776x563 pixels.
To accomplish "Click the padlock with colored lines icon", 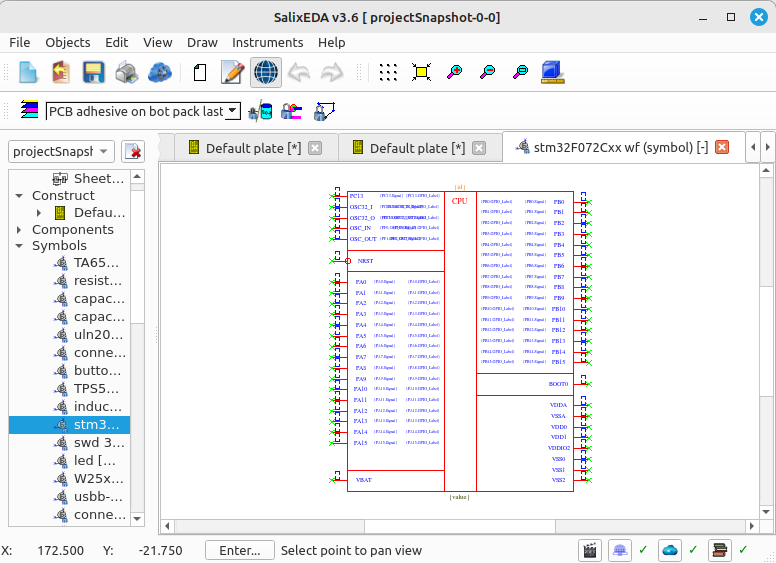I will (x=291, y=111).
